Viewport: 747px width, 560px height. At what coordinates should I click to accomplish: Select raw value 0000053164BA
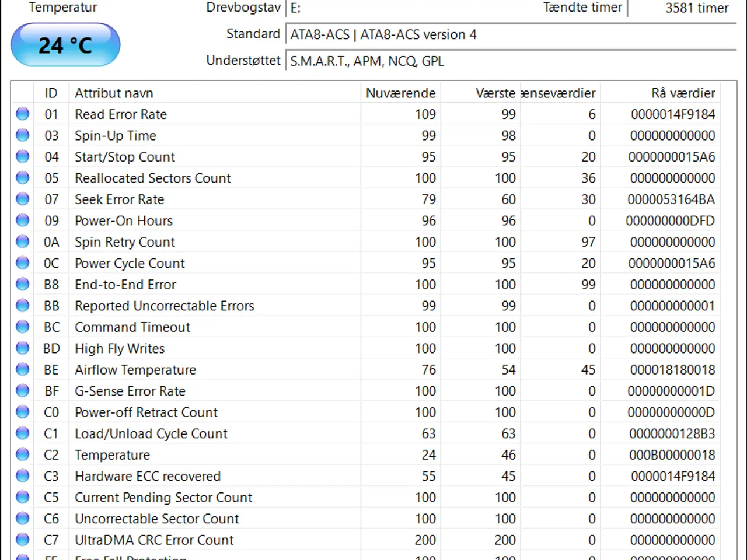(671, 199)
